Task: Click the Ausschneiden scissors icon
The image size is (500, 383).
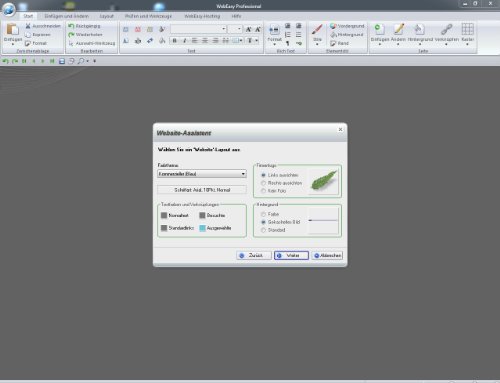Action: (28, 26)
